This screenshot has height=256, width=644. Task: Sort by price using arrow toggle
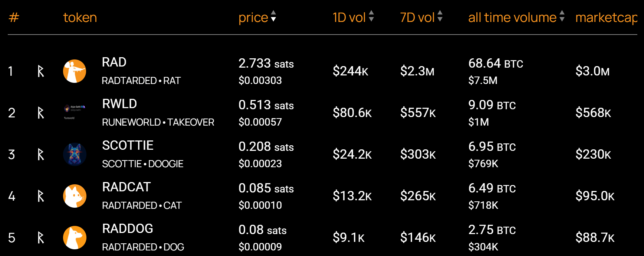(x=273, y=16)
